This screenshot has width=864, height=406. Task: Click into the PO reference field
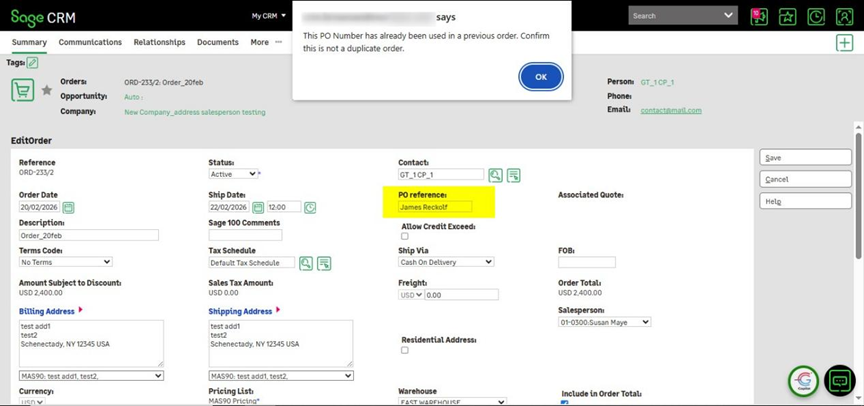(435, 207)
